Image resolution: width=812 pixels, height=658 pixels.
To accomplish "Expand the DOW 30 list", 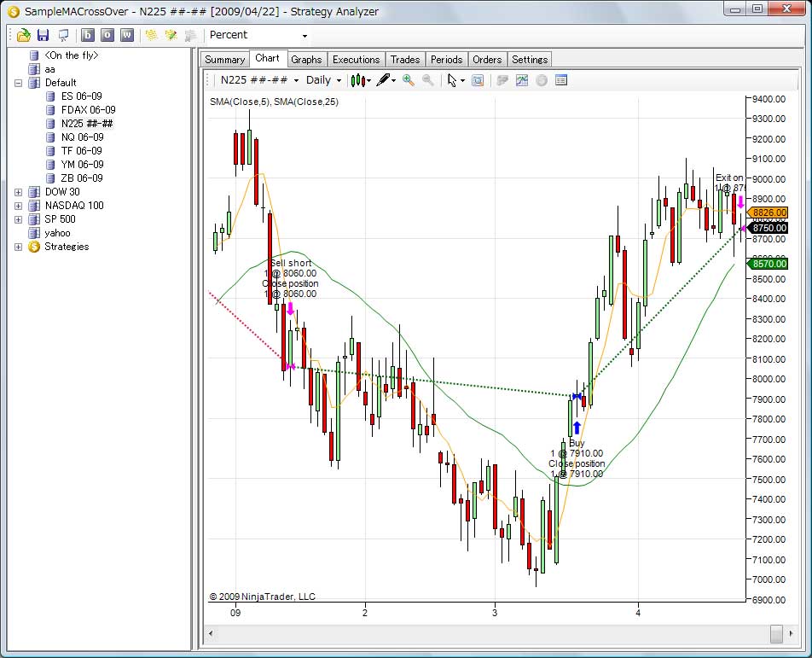I will coord(18,192).
